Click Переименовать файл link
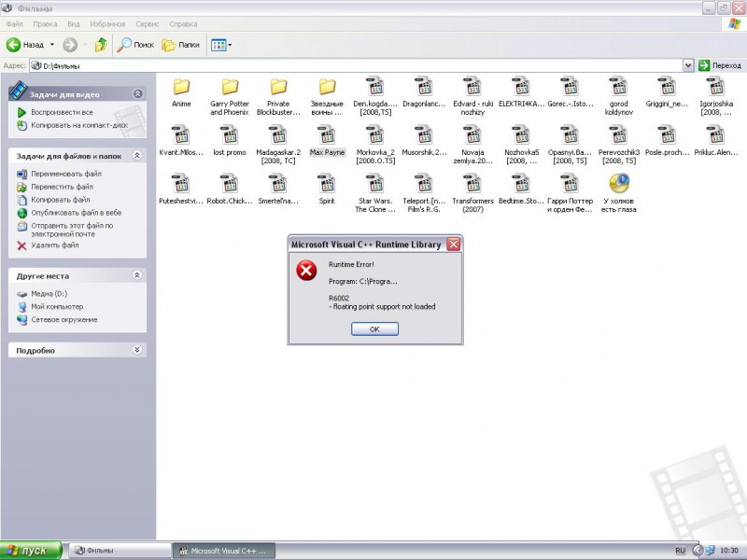 click(x=66, y=174)
